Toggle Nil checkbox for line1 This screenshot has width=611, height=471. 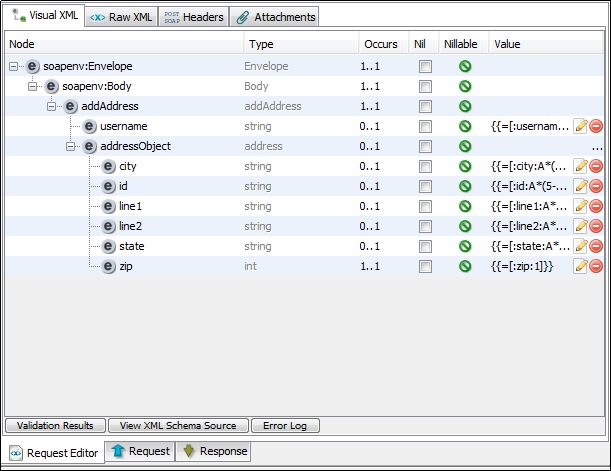pos(425,206)
